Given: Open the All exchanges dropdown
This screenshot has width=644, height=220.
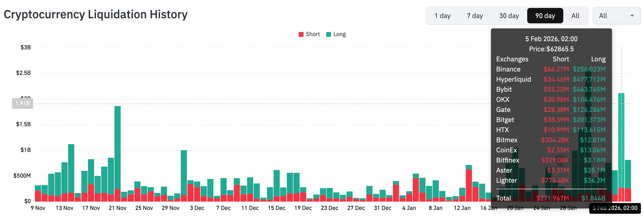Looking at the screenshot, I should coord(616,16).
